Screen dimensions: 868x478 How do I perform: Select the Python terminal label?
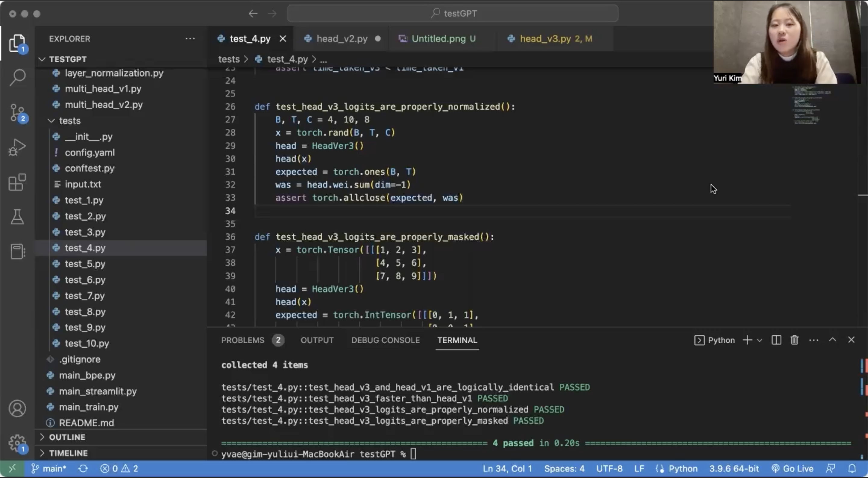[714, 340]
